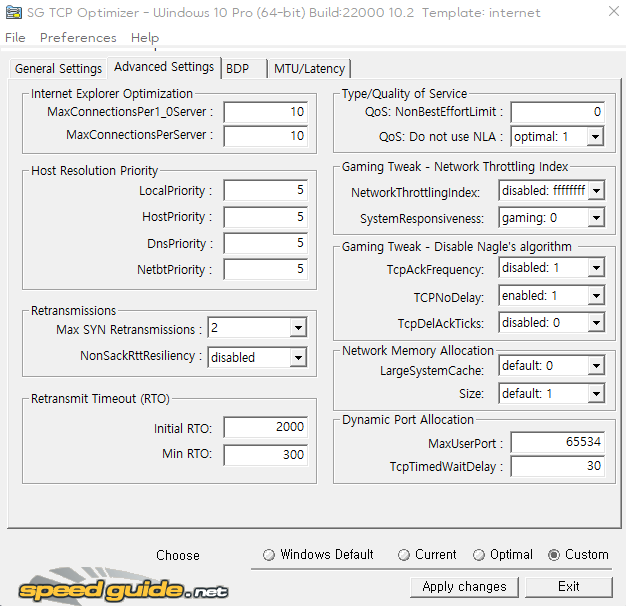Click the speedguide.net logo
626x606 pixels.
123,588
